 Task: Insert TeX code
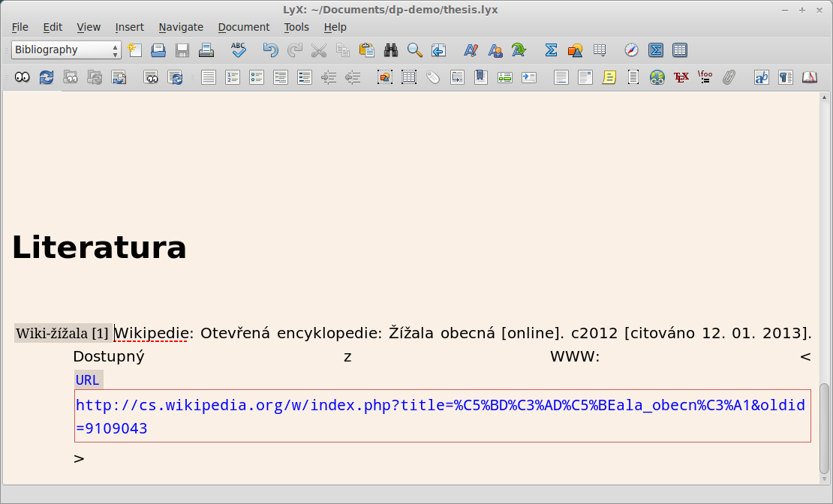pos(681,77)
